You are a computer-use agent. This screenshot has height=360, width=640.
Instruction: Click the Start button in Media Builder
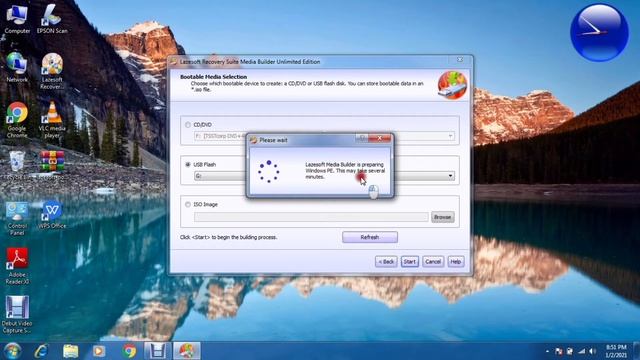pos(409,262)
